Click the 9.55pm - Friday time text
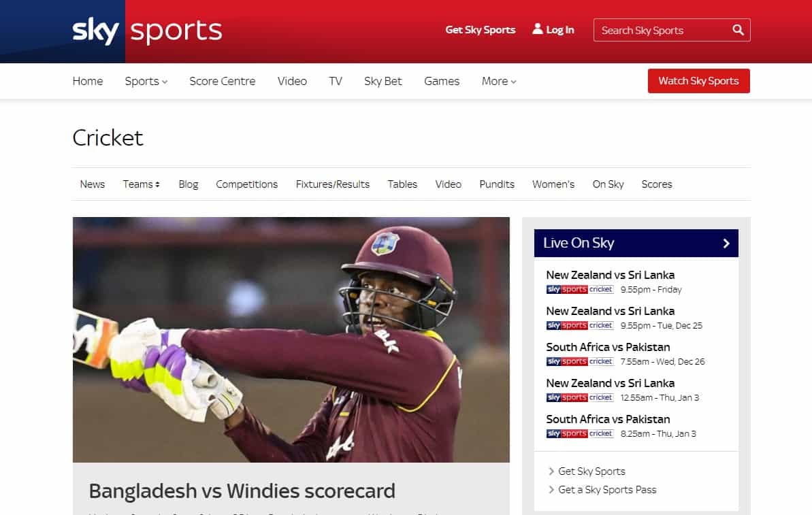The height and width of the screenshot is (515, 812). coord(651,289)
